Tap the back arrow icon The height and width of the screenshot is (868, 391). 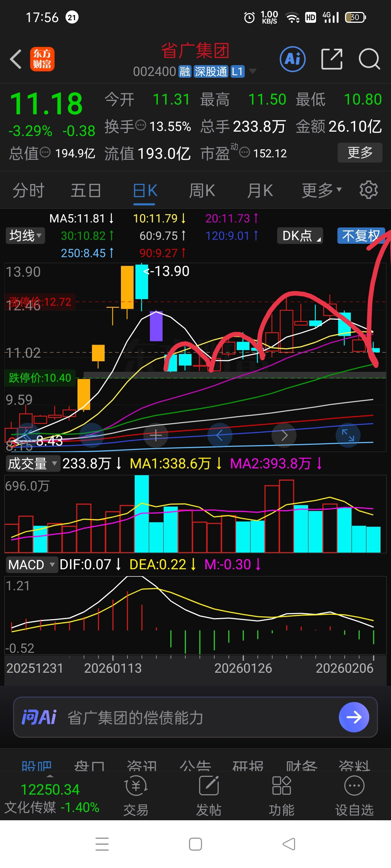pos(16,59)
